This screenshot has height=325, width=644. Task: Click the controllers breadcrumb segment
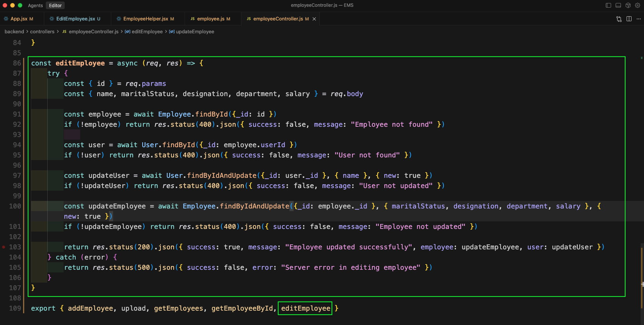tap(42, 32)
